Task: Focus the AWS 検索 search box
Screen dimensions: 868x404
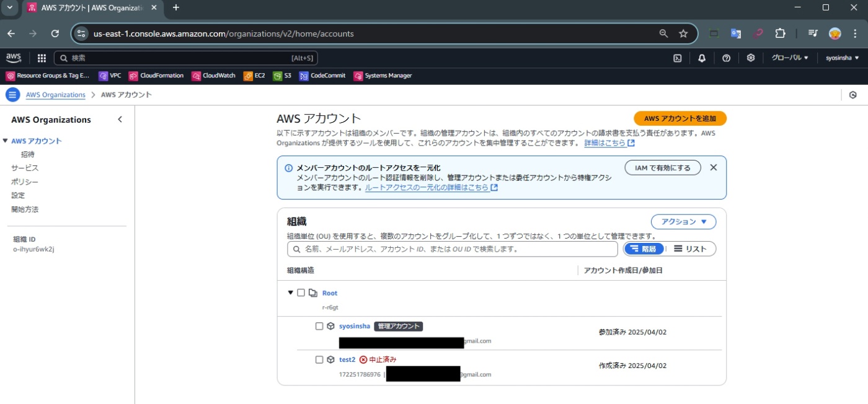Action: coord(186,58)
